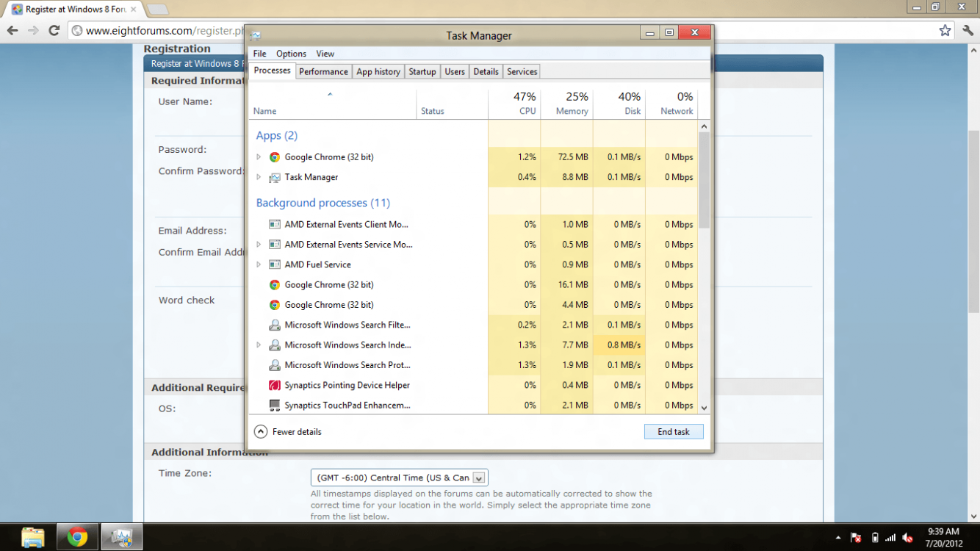Click the Chrome back arrow
Image resolution: width=980 pixels, height=551 pixels.
pos(12,30)
